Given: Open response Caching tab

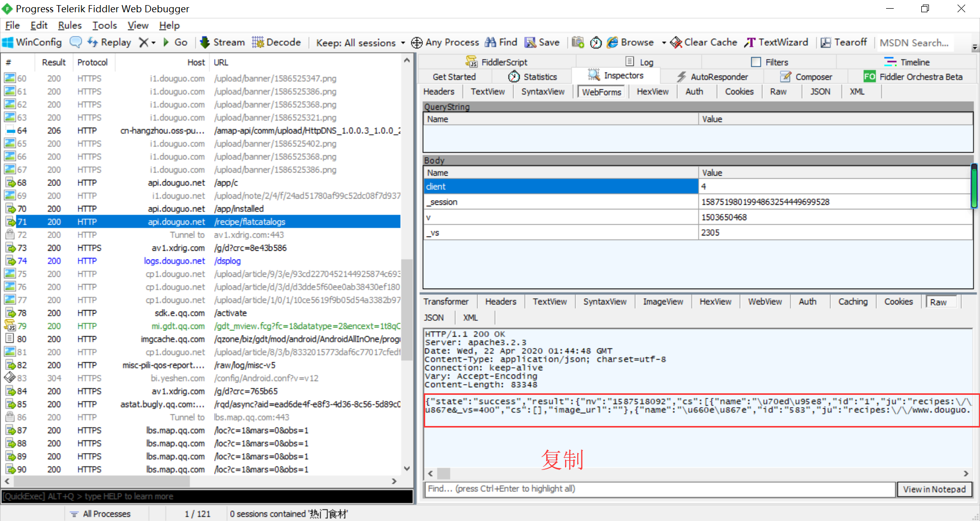Looking at the screenshot, I should (853, 301).
